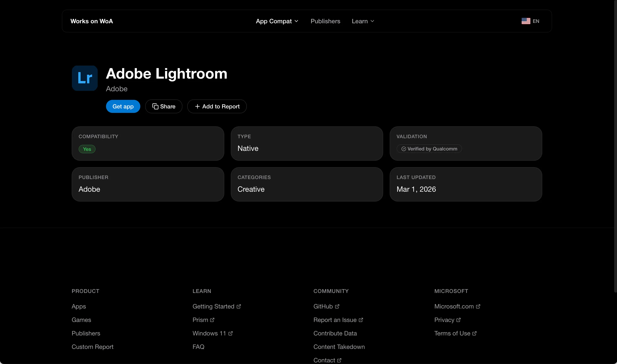Viewport: 617px width, 364px height.
Task: Open the App Compat menu
Action: (277, 21)
